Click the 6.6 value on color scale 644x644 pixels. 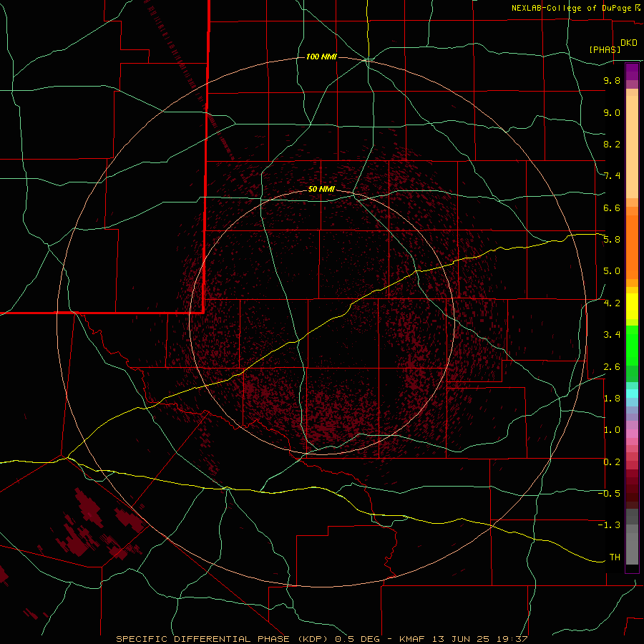pos(612,208)
